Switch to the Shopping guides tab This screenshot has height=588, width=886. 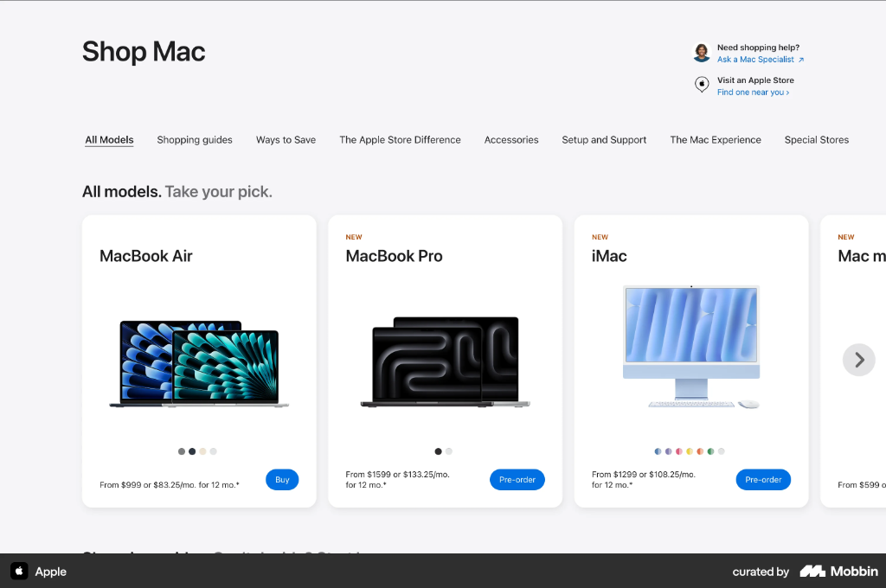[x=195, y=139]
